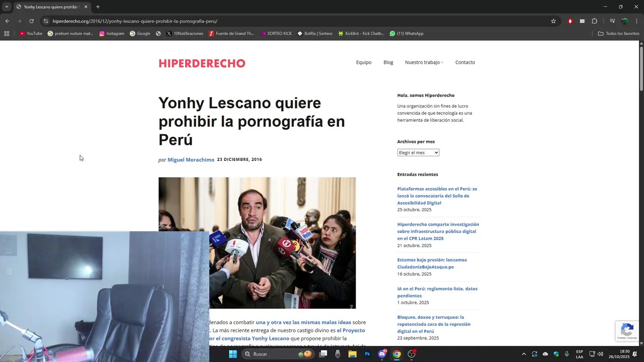Open author Miguel Morachimo link
The height and width of the screenshot is (362, 644).
click(191, 160)
